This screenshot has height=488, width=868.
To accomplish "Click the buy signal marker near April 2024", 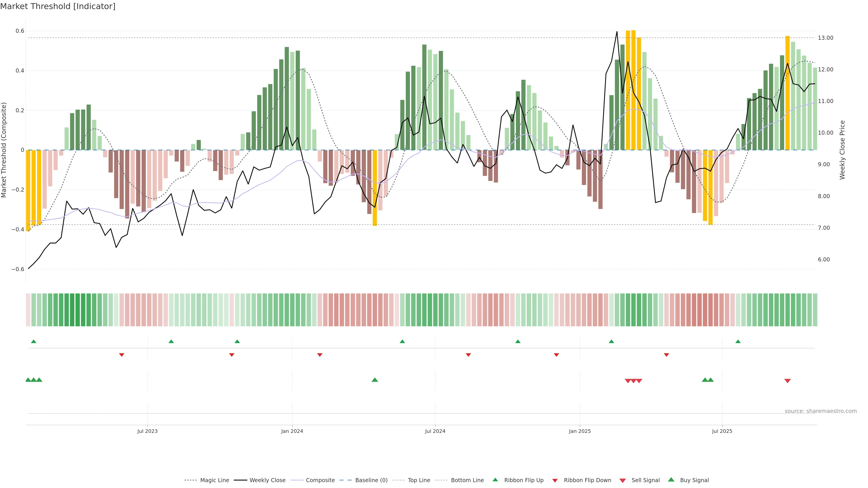I will (375, 380).
